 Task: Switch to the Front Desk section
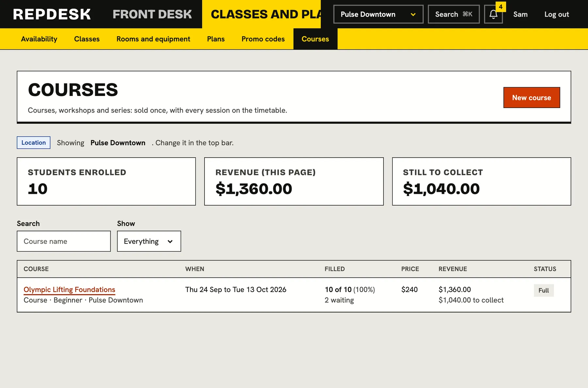(152, 14)
